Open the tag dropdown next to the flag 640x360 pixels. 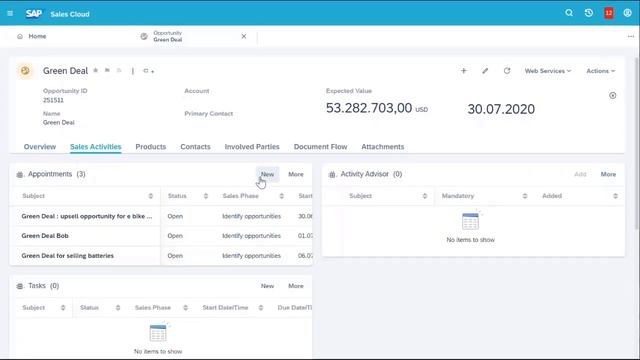(148, 71)
